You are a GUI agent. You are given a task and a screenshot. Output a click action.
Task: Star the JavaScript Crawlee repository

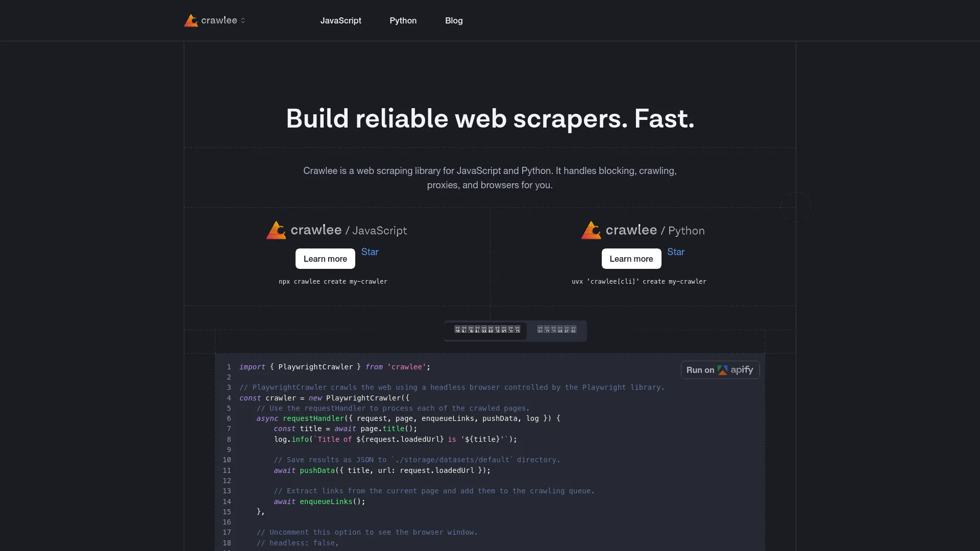[370, 252]
